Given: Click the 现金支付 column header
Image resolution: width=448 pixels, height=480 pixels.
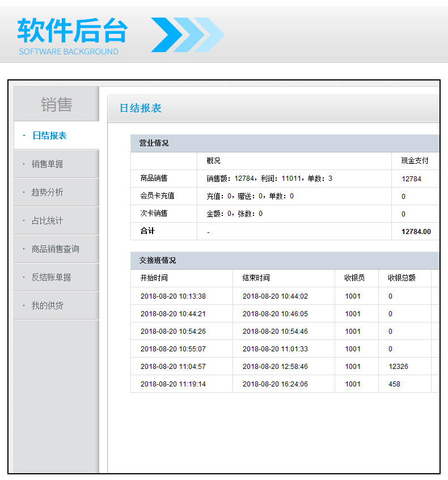Looking at the screenshot, I should [415, 161].
